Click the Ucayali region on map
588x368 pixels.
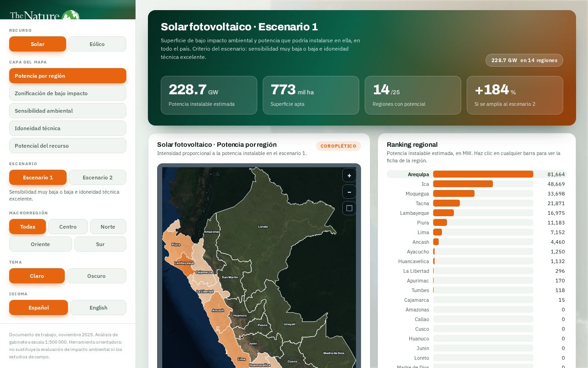(x=289, y=324)
